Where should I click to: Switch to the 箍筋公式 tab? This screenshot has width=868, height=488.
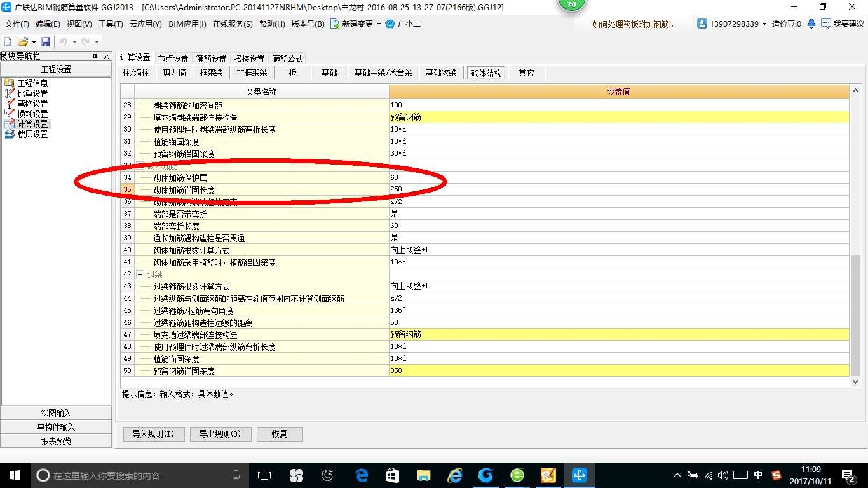click(288, 58)
